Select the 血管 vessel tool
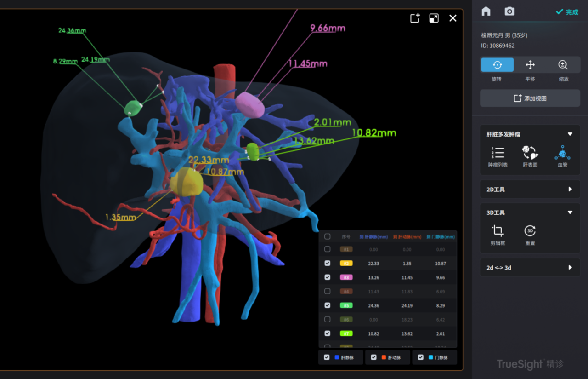588x379 pixels. click(x=563, y=156)
